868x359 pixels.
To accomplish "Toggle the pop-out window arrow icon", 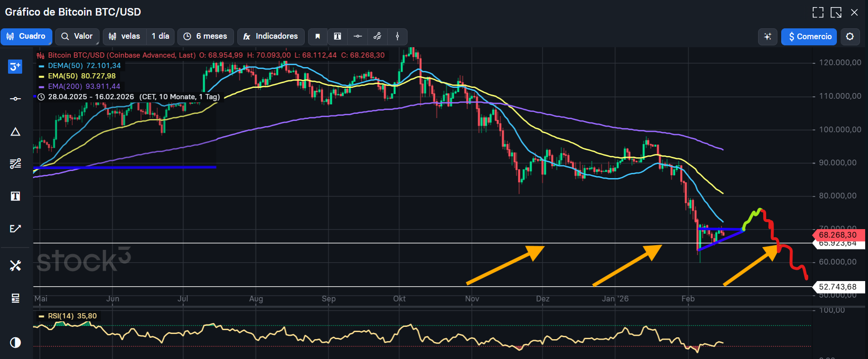I will [x=836, y=12].
